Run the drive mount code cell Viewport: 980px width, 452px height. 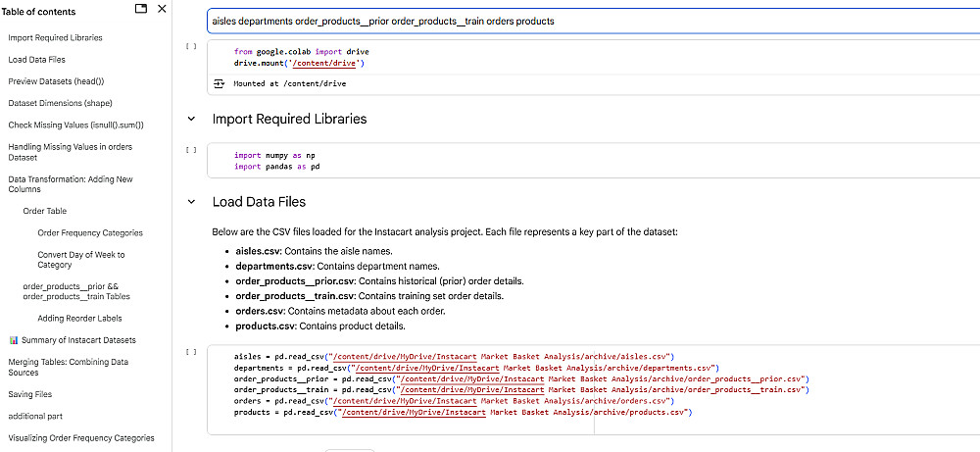click(191, 46)
